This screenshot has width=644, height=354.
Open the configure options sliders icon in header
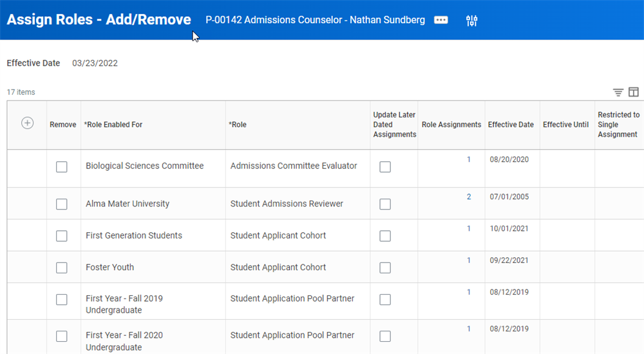point(472,21)
